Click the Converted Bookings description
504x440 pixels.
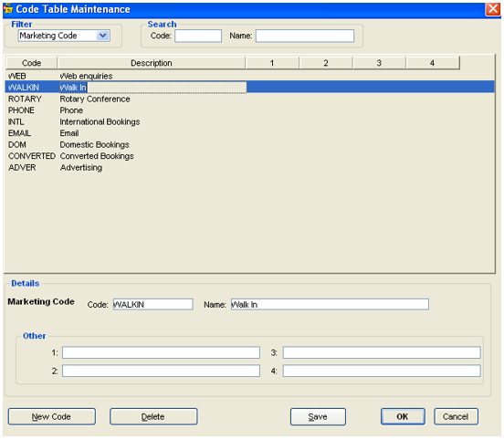click(x=97, y=156)
